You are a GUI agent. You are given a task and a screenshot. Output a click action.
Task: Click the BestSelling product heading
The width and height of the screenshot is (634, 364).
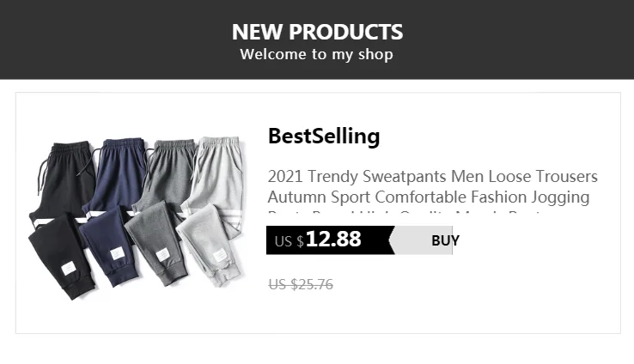coord(324,136)
